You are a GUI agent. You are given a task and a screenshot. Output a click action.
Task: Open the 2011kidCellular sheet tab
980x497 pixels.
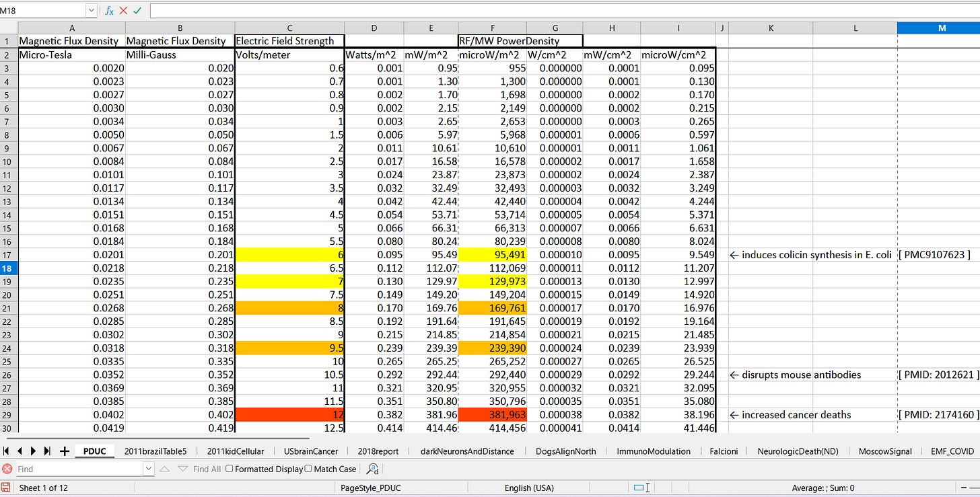point(236,451)
